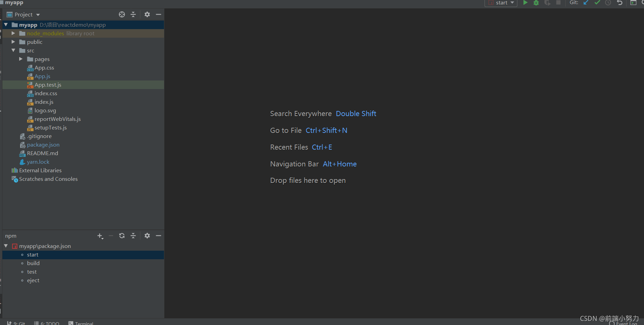The height and width of the screenshot is (325, 644).
Task: Open the npm panel settings gear
Action: (x=147, y=236)
